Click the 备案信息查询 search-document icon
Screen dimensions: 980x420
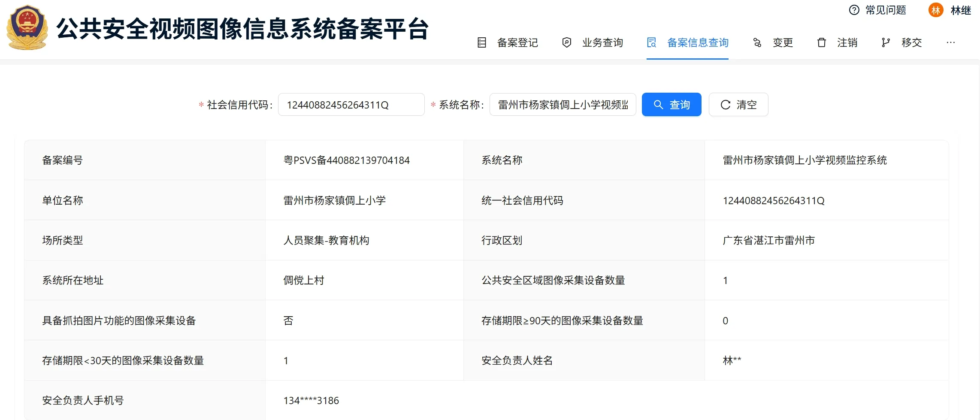point(652,42)
